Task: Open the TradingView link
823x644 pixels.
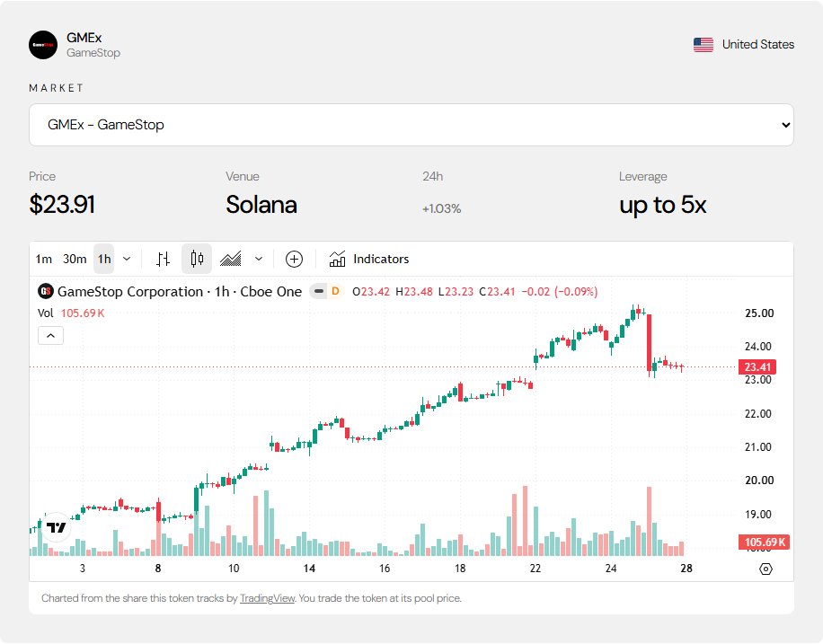Action: (267, 598)
